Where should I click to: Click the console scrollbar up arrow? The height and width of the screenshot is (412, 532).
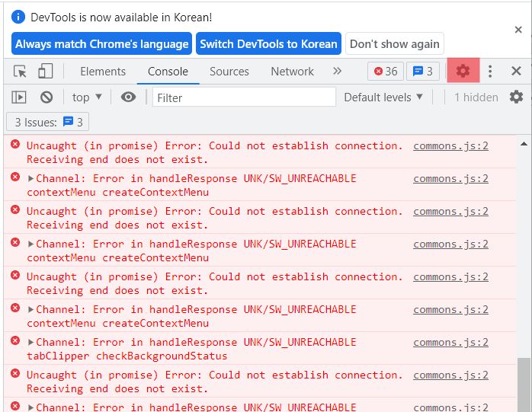pyautogui.click(x=524, y=144)
